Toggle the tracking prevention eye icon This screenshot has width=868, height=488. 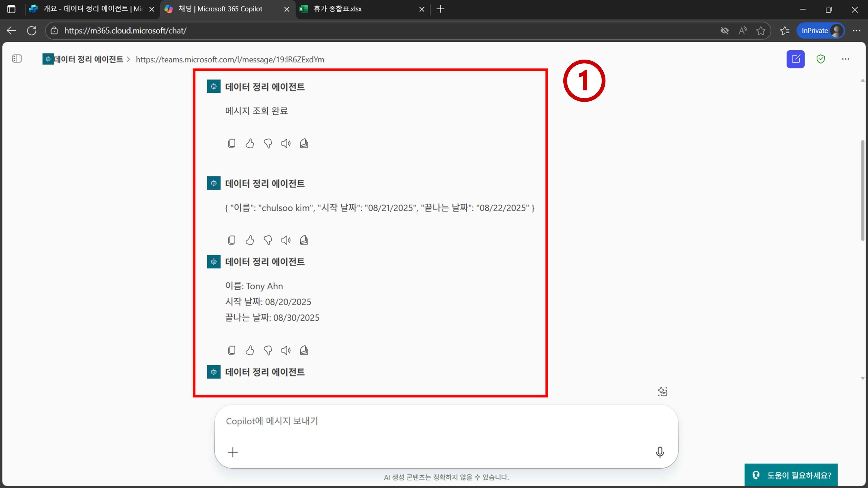725,31
